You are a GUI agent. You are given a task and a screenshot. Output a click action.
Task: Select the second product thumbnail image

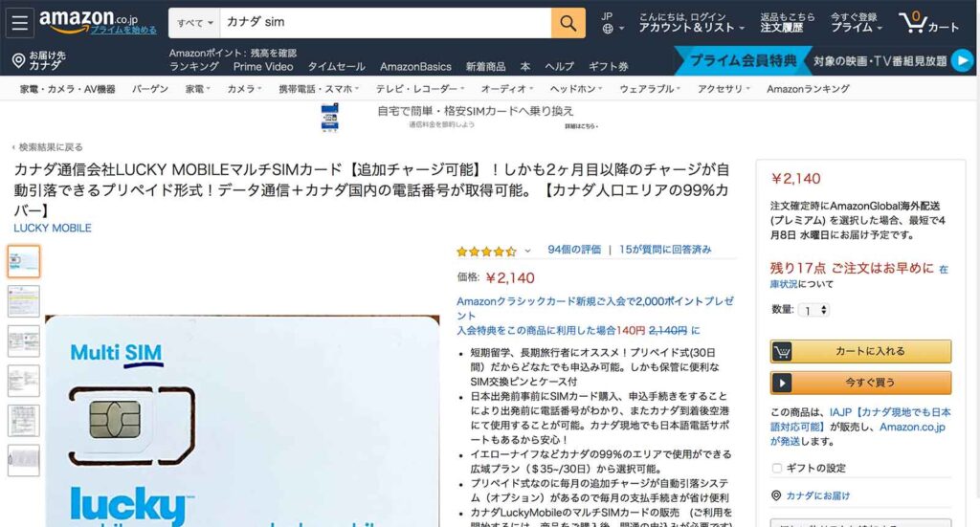click(24, 301)
